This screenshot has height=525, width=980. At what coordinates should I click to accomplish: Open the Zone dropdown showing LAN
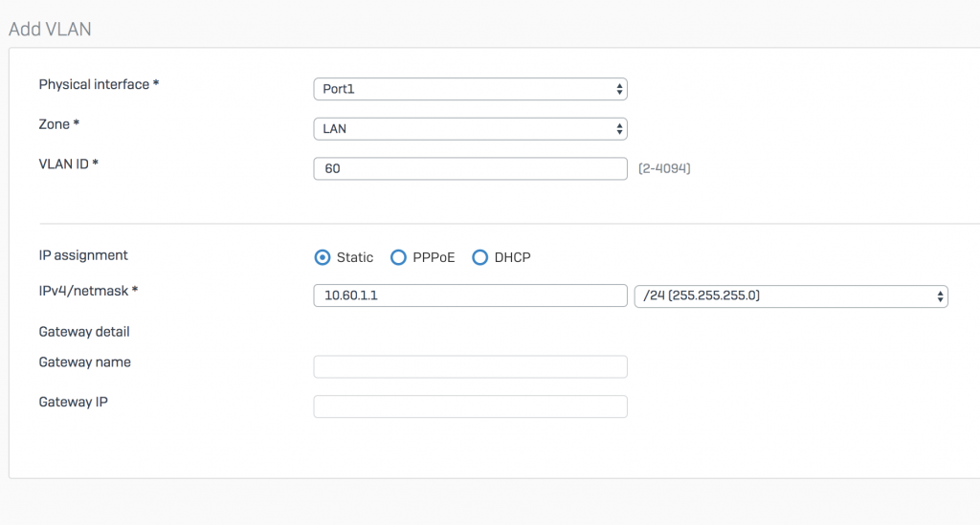[470, 129]
